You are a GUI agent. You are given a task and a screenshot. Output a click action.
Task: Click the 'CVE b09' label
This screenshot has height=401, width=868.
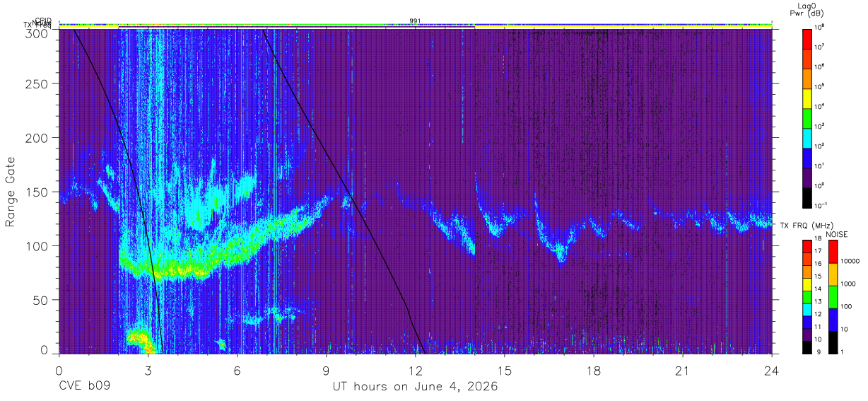[84, 387]
